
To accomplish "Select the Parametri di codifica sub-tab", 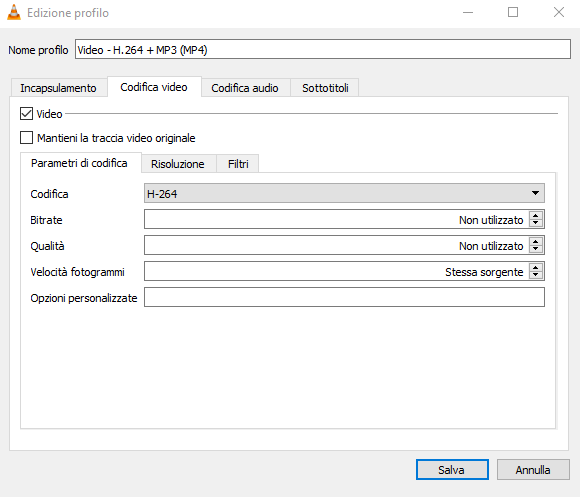I will pyautogui.click(x=80, y=163).
